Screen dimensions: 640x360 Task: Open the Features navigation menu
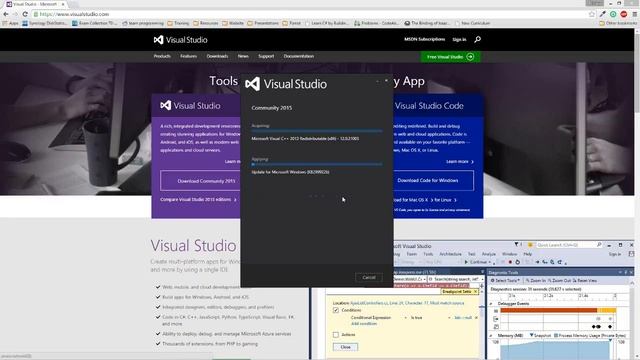189,56
